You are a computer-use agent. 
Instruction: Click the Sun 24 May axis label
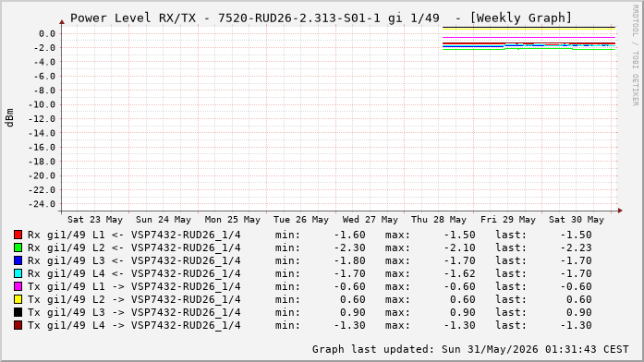[x=164, y=220]
